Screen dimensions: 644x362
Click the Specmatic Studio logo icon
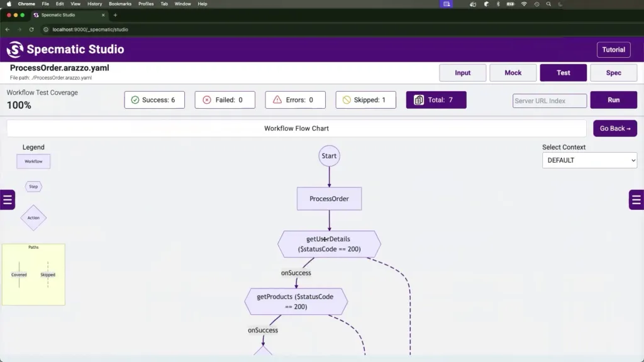click(x=14, y=50)
